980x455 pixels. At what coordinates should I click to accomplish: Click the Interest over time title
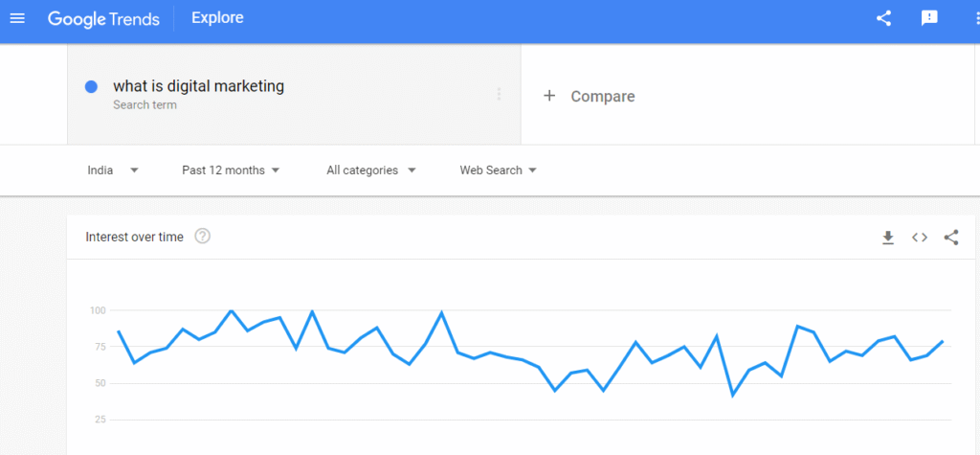pyautogui.click(x=134, y=237)
